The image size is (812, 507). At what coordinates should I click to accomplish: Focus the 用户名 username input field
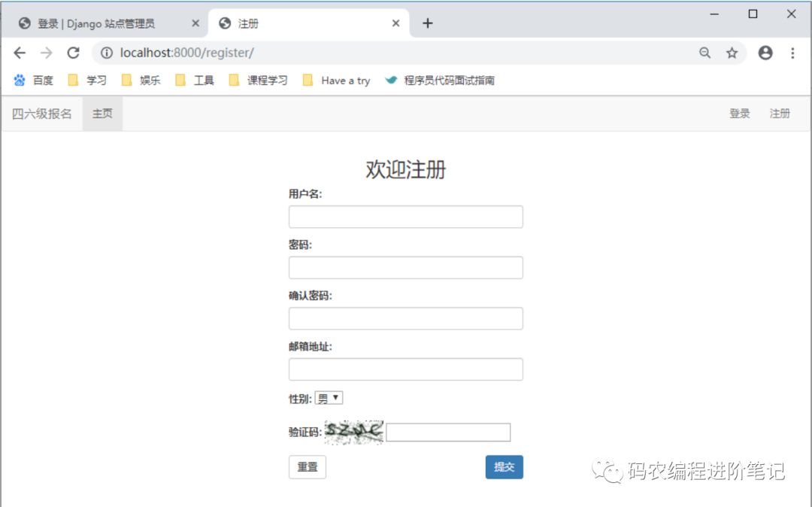tap(405, 217)
